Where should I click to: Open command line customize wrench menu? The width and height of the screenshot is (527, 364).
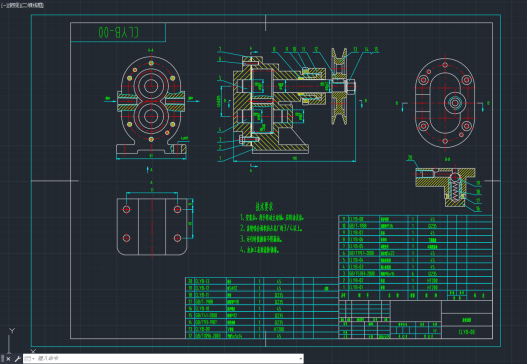(17, 359)
